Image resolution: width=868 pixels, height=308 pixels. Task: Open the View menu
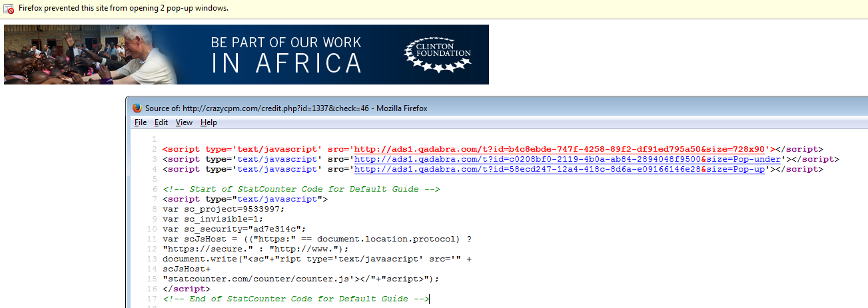tap(184, 122)
